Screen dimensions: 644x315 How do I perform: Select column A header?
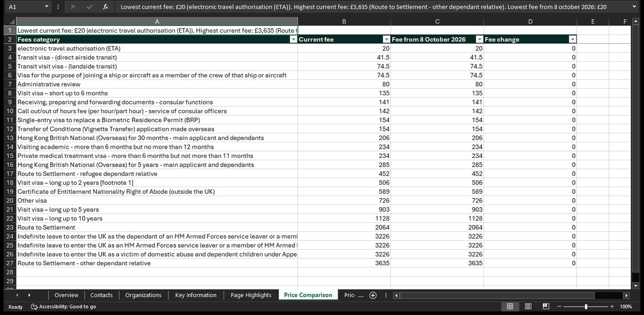tap(157, 22)
